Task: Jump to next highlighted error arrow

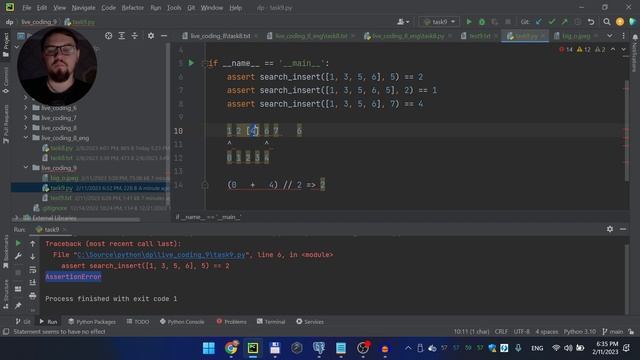Action: click(x=623, y=49)
